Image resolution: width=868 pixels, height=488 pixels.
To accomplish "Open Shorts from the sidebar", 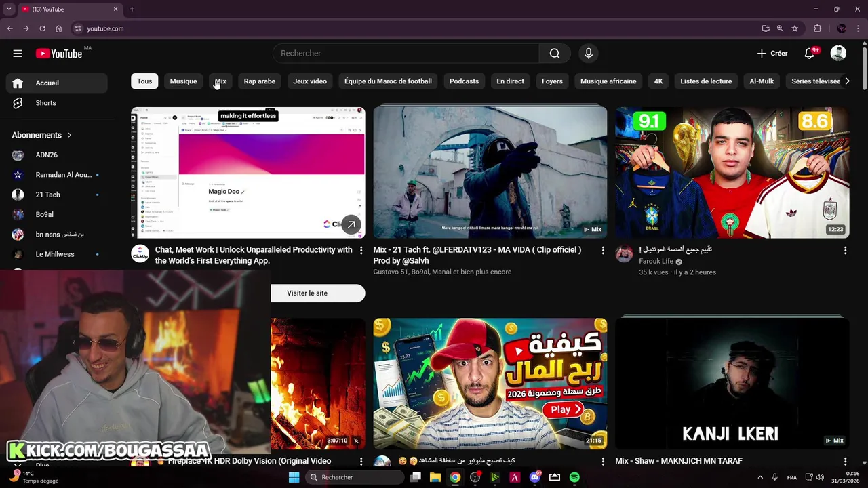I will 57,103.
